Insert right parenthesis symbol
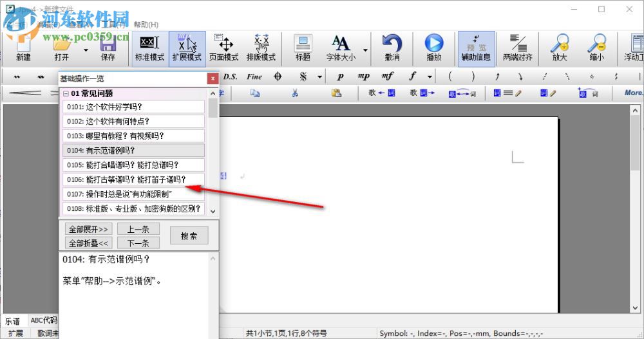 click(473, 77)
